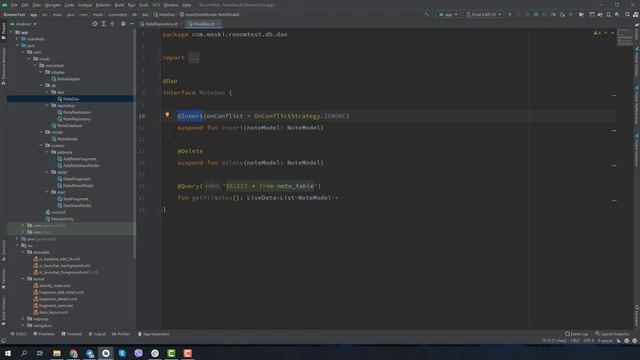Open the Project panel settings gear
Image resolution: width=640 pixels, height=360 pixels.
tap(123, 24)
